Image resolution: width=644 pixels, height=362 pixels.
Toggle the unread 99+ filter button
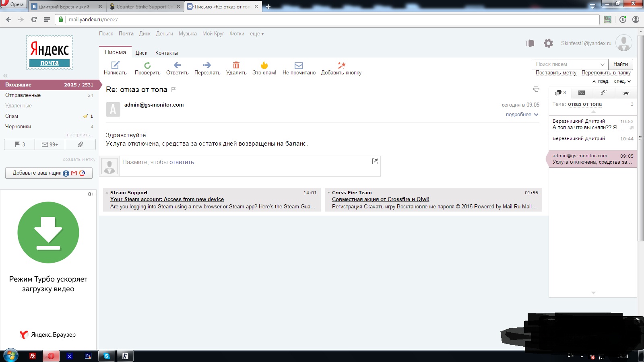click(50, 144)
